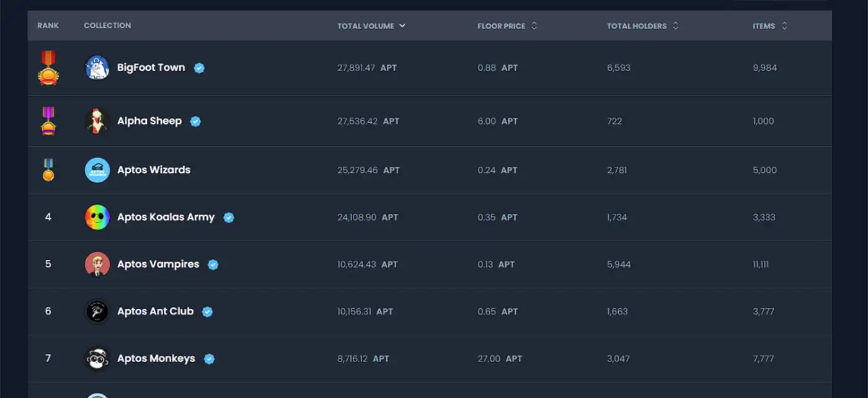
Task: Sort table by Floor Price
Action: pyautogui.click(x=507, y=26)
